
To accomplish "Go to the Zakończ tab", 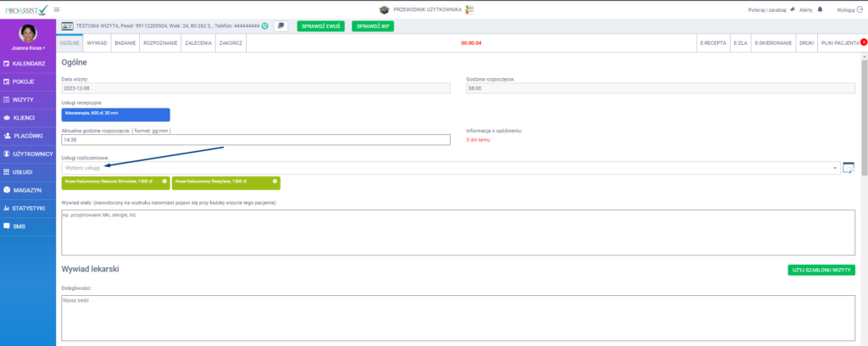I will tap(231, 42).
